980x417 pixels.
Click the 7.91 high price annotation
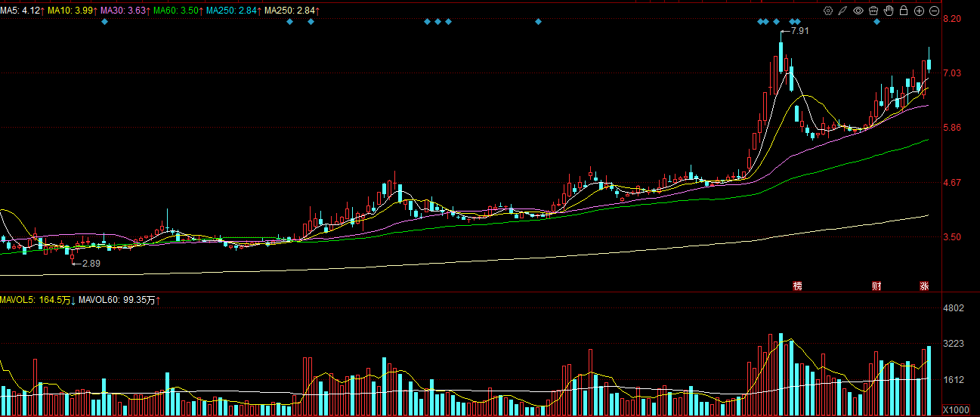799,31
